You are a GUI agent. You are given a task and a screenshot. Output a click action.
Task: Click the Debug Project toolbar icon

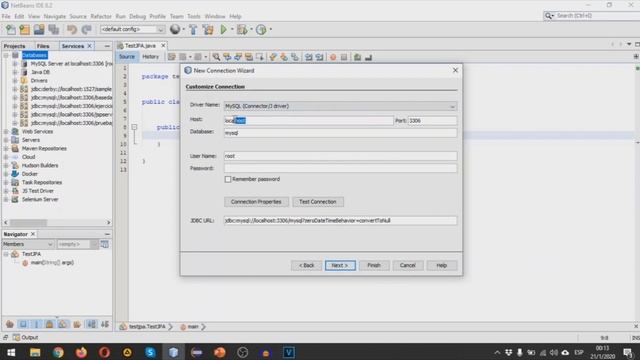242,29
